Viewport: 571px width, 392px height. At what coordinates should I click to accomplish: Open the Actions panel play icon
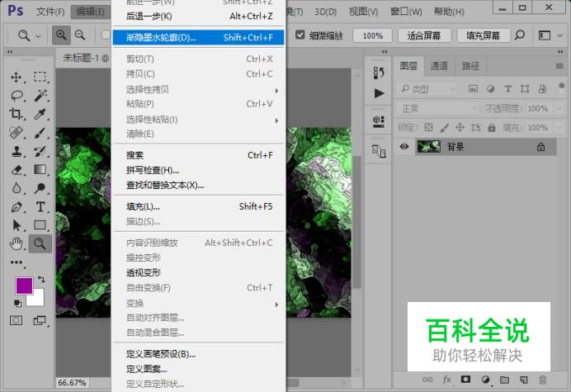pyautogui.click(x=379, y=93)
